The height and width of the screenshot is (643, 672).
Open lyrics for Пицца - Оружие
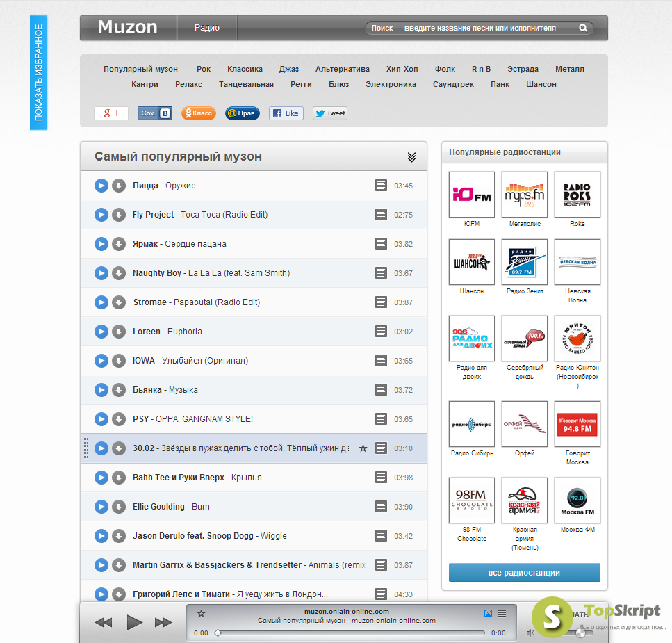pyautogui.click(x=381, y=186)
